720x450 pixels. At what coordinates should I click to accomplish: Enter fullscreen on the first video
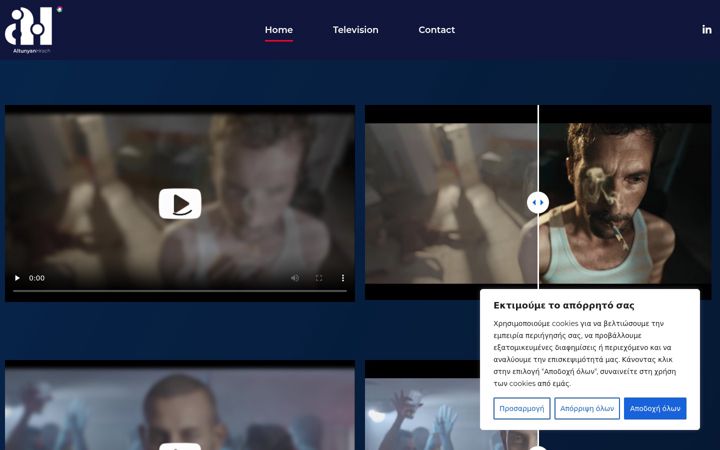pyautogui.click(x=319, y=278)
